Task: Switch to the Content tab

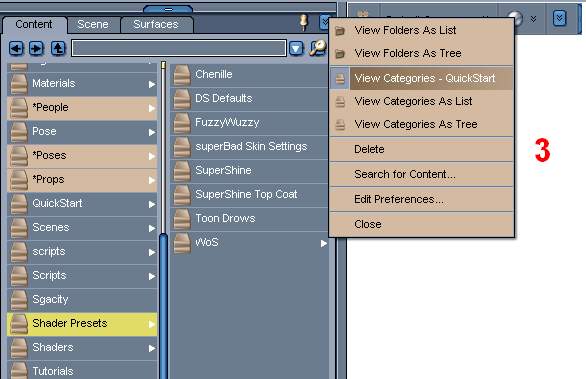Action: coord(34,24)
